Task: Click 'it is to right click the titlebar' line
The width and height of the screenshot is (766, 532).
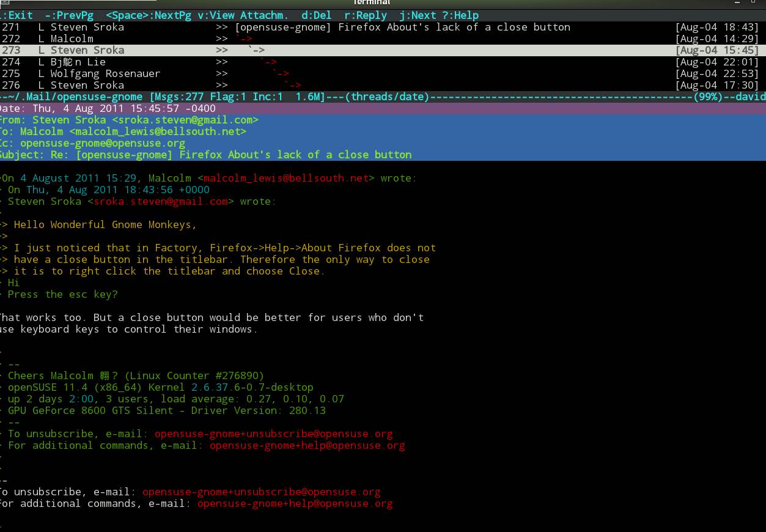Action: tap(170, 271)
